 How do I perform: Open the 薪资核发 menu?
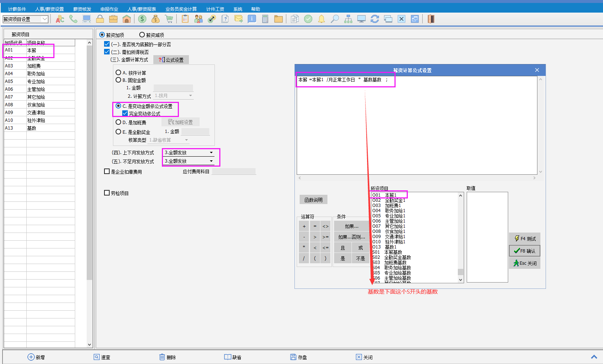(82, 9)
